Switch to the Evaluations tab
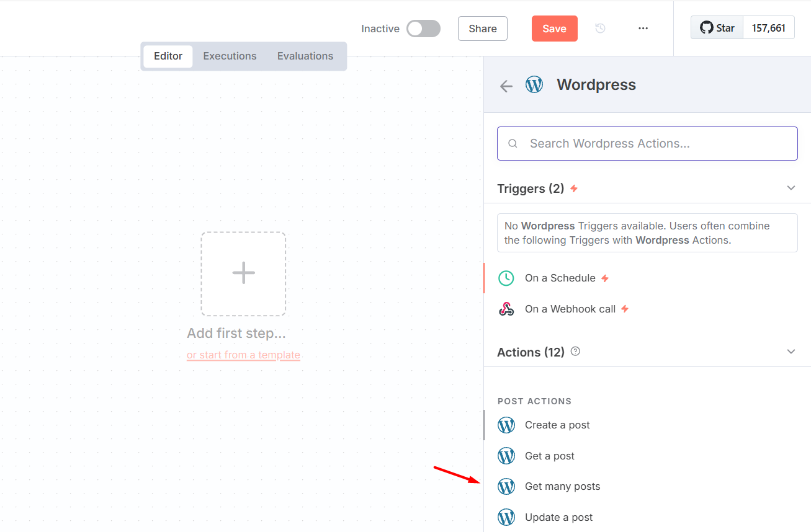 pos(305,56)
